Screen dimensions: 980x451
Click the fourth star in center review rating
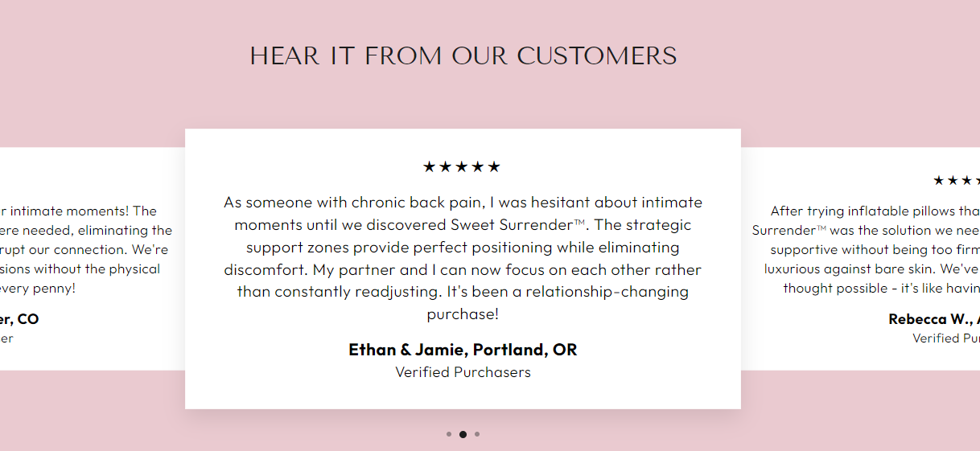pyautogui.click(x=478, y=167)
